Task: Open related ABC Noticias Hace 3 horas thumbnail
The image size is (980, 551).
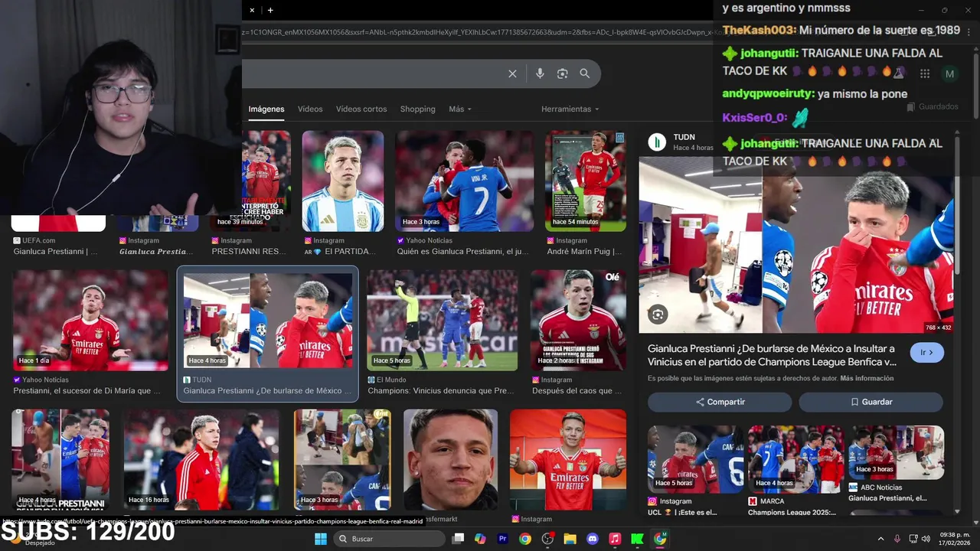Action: click(896, 452)
